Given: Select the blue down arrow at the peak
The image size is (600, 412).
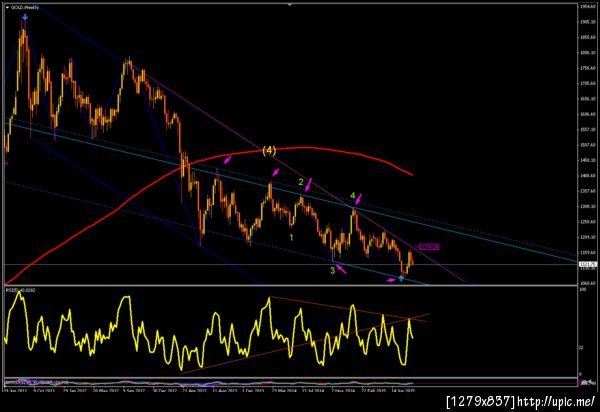Looking at the screenshot, I should (x=25, y=17).
